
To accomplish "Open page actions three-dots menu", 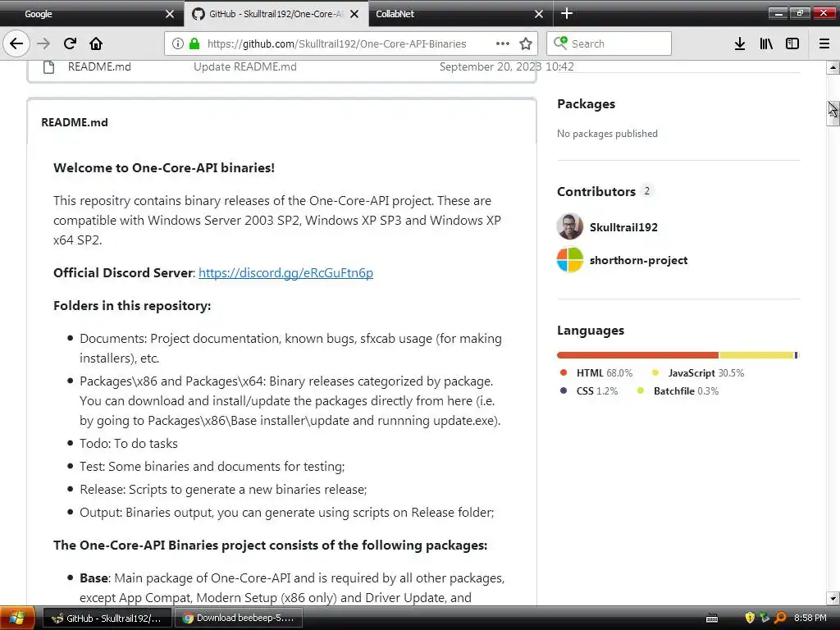I will 503,43.
